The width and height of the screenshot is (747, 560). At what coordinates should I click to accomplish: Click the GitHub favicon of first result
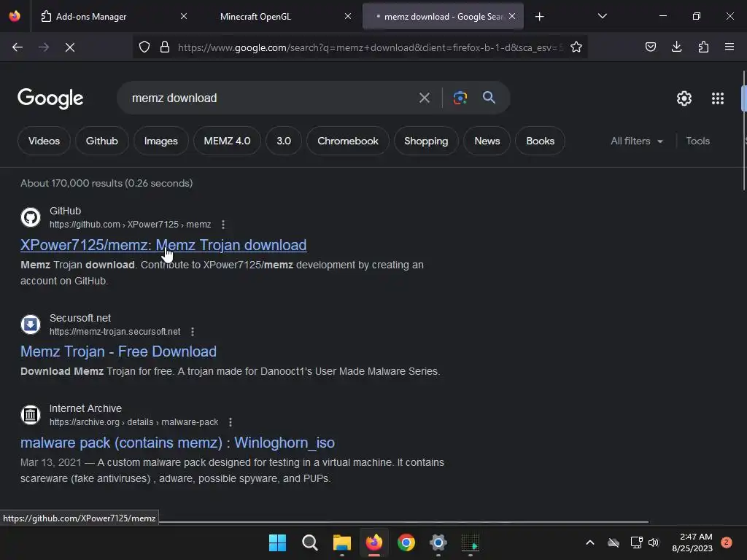[31, 217]
